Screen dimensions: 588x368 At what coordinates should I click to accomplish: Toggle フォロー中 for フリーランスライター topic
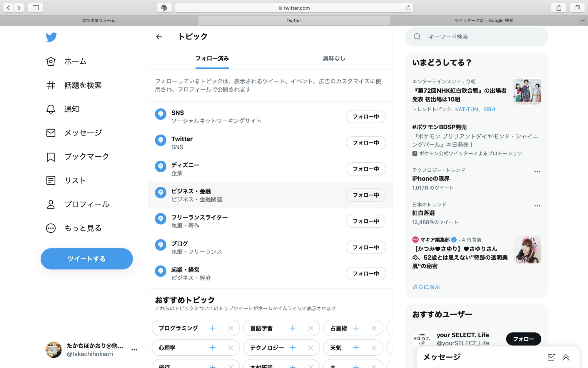[366, 221]
